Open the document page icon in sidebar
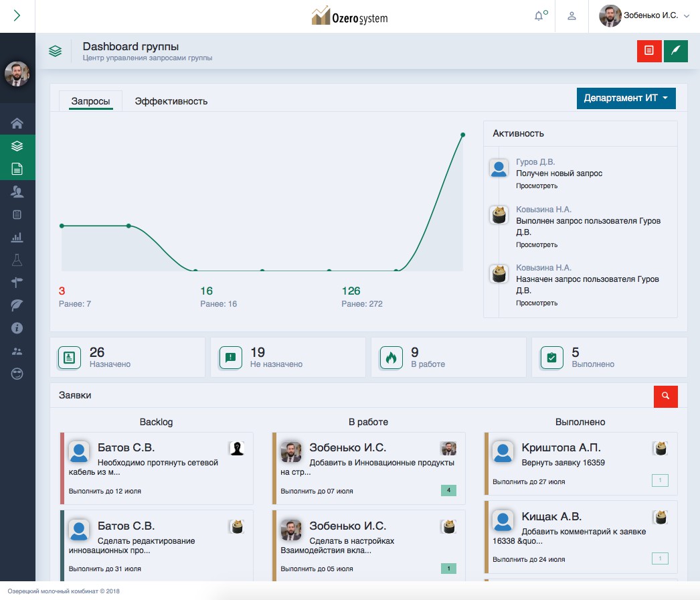The height and width of the screenshot is (600, 700). (17, 169)
